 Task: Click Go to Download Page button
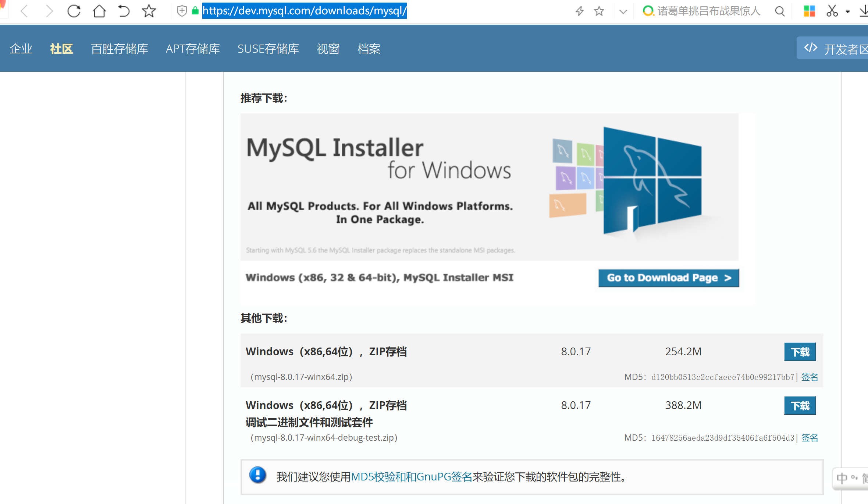pos(668,278)
